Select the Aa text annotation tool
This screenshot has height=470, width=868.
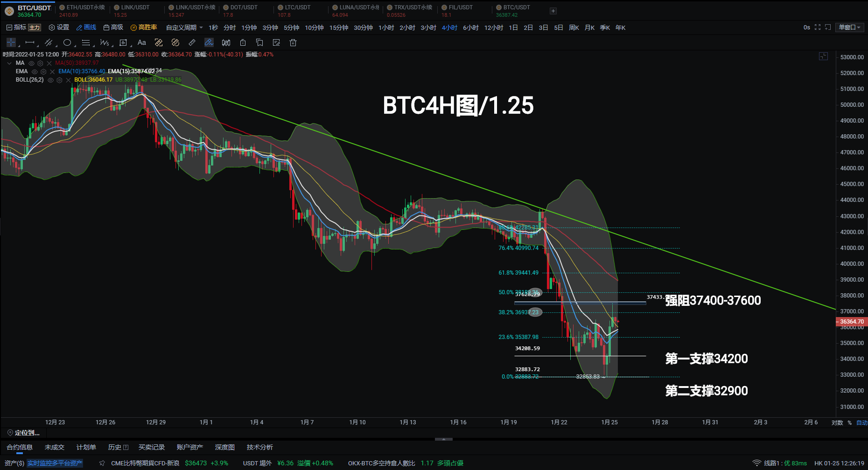point(142,42)
